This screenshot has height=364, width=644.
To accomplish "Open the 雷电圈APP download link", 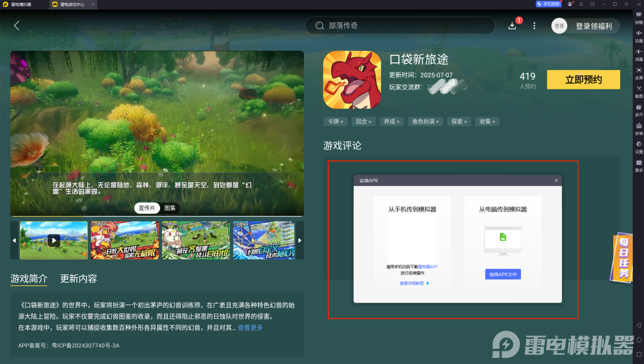I will (427, 267).
